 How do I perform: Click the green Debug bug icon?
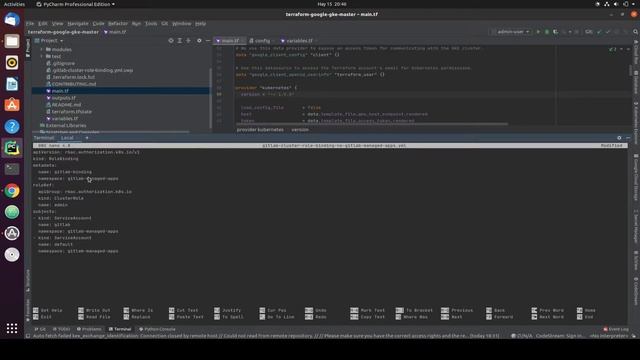pyautogui.click(x=547, y=32)
